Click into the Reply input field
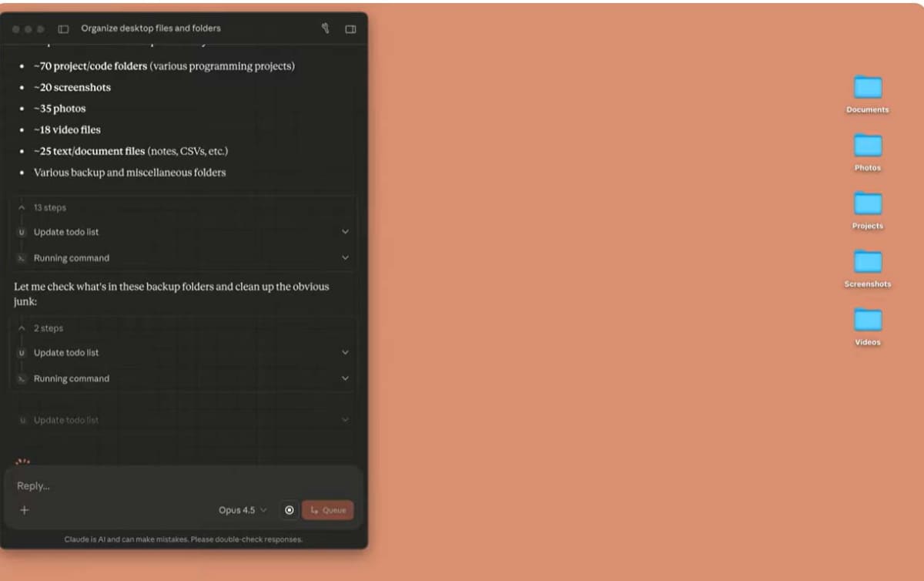The height and width of the screenshot is (581, 924). click(182, 485)
